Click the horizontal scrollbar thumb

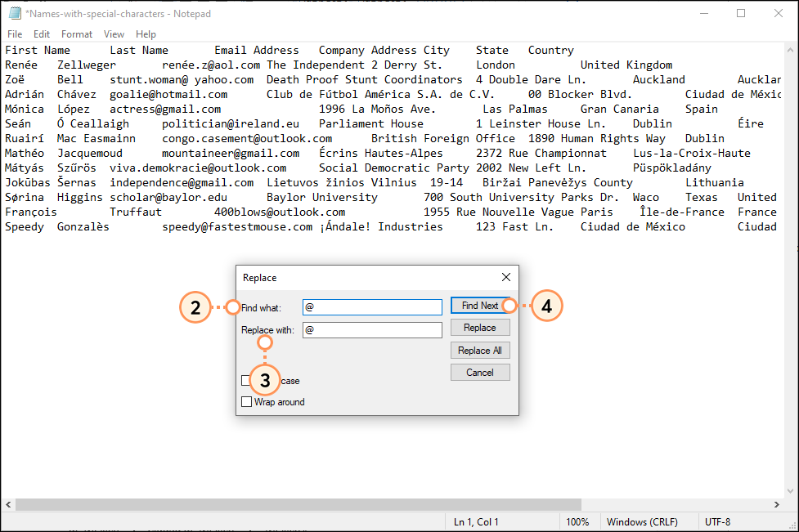(299, 504)
